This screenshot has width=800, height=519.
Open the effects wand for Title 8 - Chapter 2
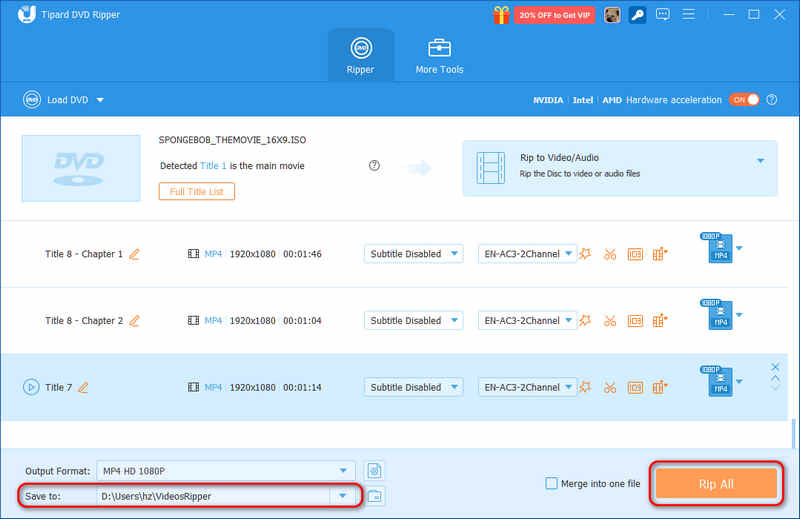click(x=585, y=320)
